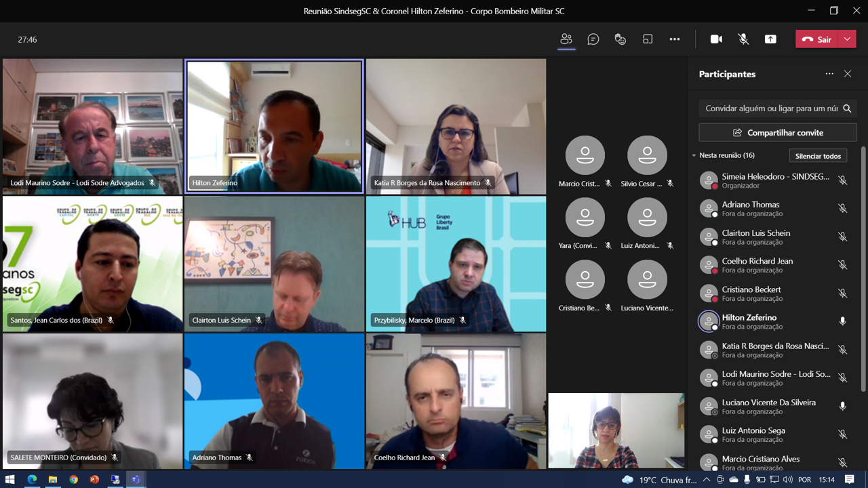
Task: Click the breakout rooms icon
Action: pos(648,39)
